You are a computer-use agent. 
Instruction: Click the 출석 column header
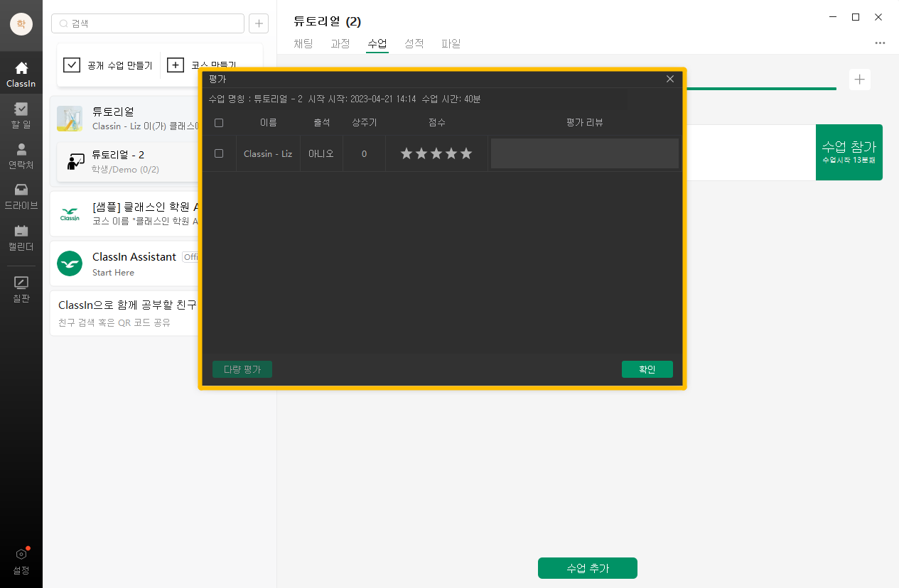pos(322,123)
